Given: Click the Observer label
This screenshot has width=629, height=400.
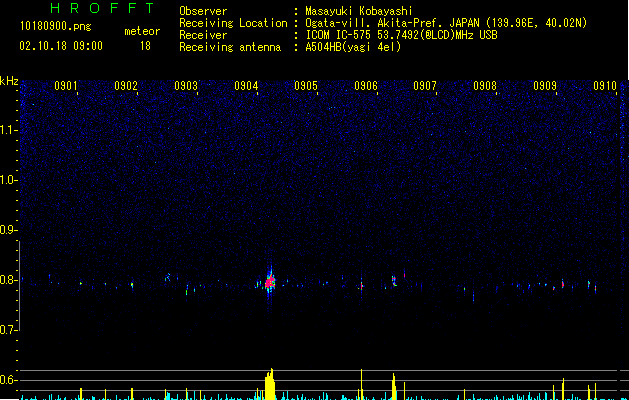Looking at the screenshot, I should [x=203, y=11].
